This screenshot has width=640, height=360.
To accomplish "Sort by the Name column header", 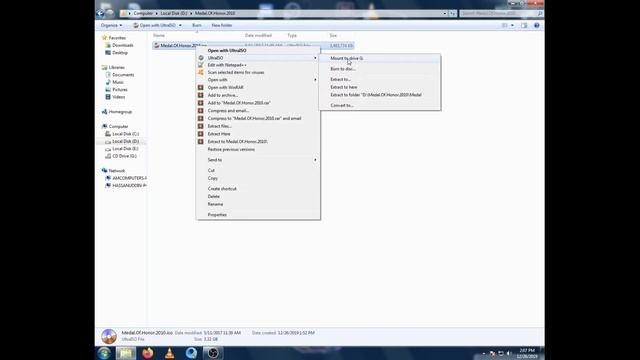I will tap(159, 36).
